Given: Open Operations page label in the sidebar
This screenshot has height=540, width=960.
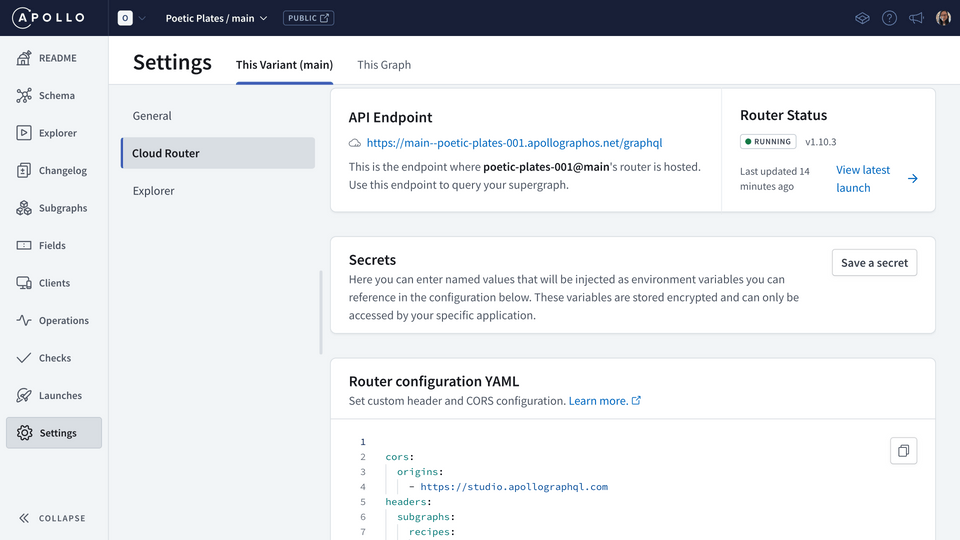Looking at the screenshot, I should (64, 320).
